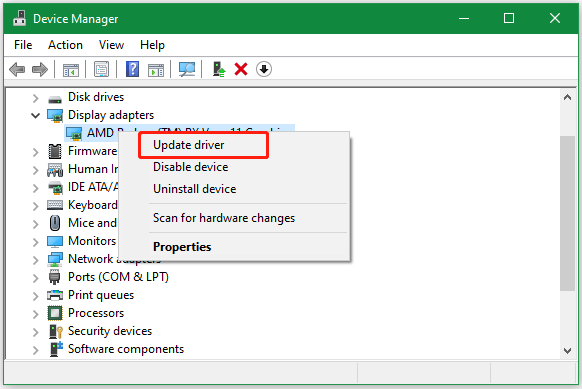This screenshot has height=389, width=582.
Task: Expand the Ports (COM & LPT) node
Action: (x=35, y=278)
